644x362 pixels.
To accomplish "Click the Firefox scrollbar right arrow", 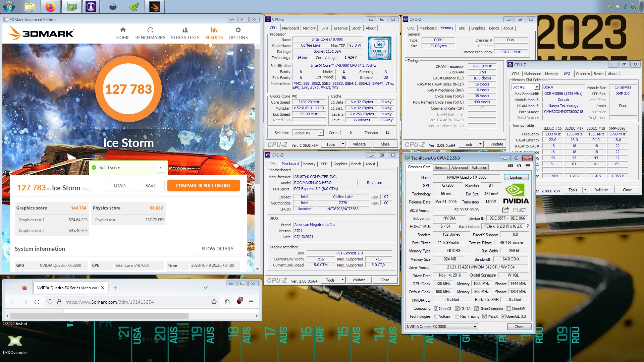I will point(257,316).
